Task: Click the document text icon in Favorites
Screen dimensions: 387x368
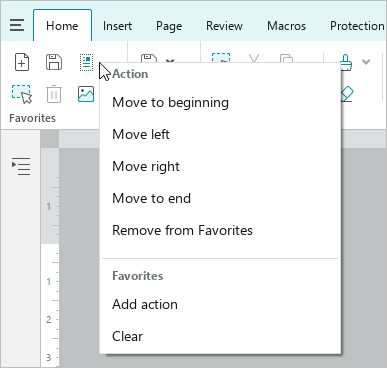Action: coord(86,62)
